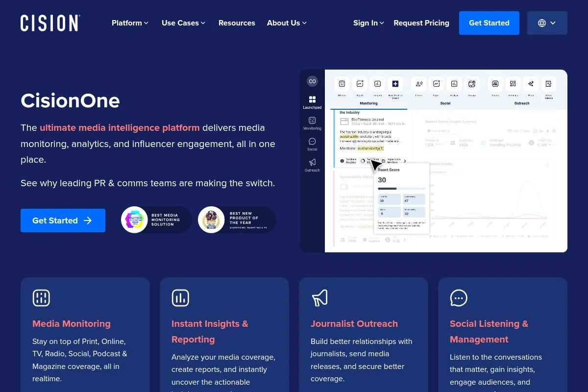Open Request Pricing
Viewport: 588px width, 392px height.
coord(421,23)
